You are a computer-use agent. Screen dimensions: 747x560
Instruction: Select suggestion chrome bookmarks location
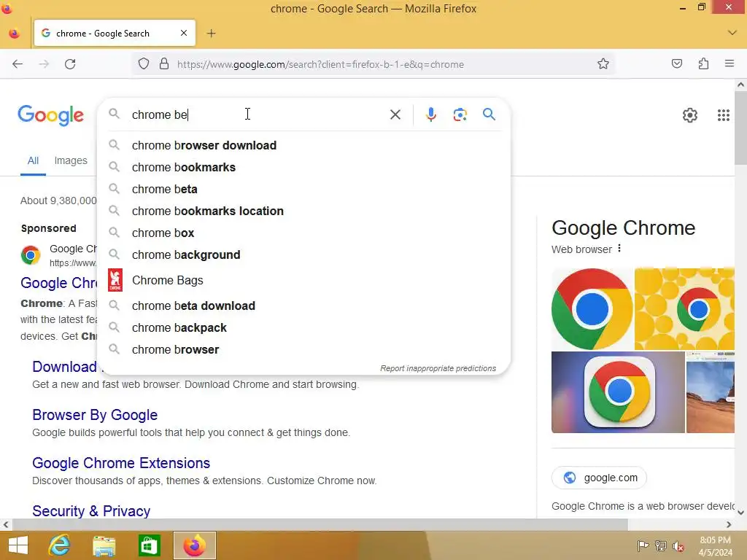(304, 211)
